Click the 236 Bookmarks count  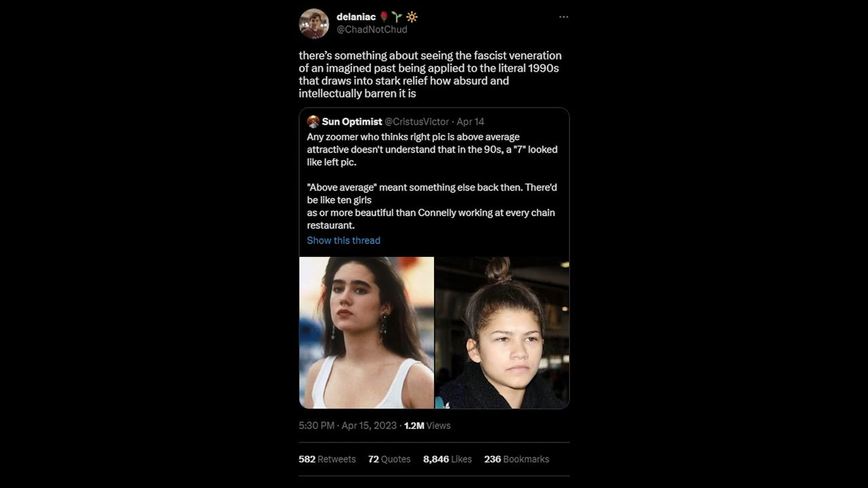click(x=517, y=459)
